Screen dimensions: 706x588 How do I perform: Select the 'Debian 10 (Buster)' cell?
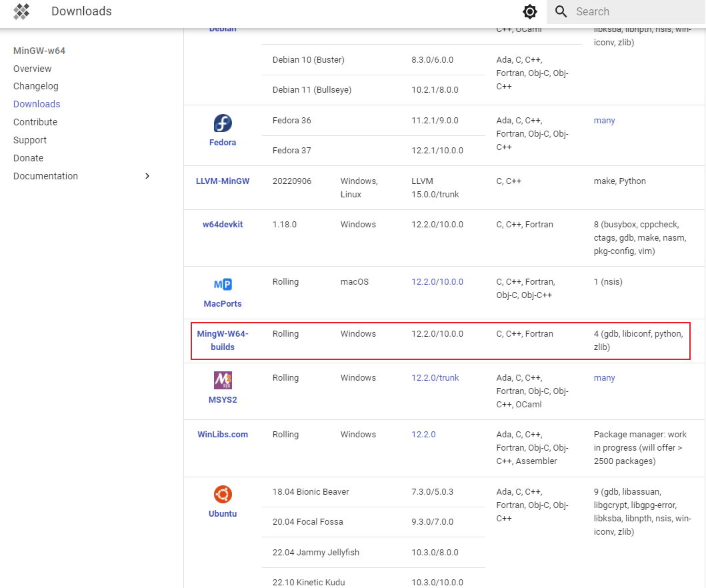pyautogui.click(x=309, y=60)
